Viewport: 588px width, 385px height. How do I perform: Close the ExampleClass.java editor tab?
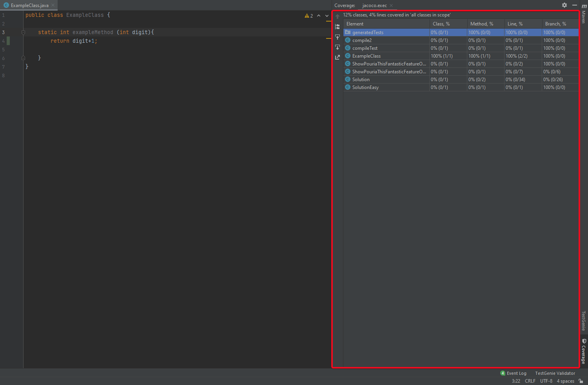tap(53, 5)
